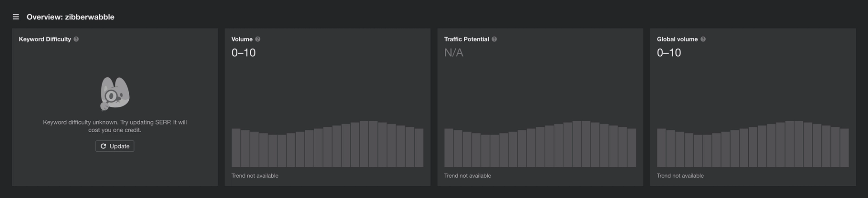
Task: Open the Traffic Potential help tooltip icon
Action: click(x=494, y=39)
